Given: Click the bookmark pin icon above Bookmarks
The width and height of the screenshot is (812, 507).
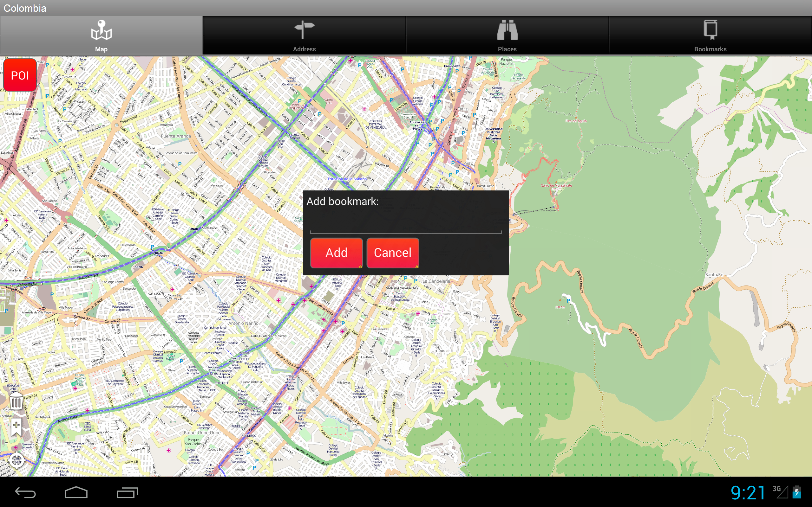Looking at the screenshot, I should tap(710, 29).
